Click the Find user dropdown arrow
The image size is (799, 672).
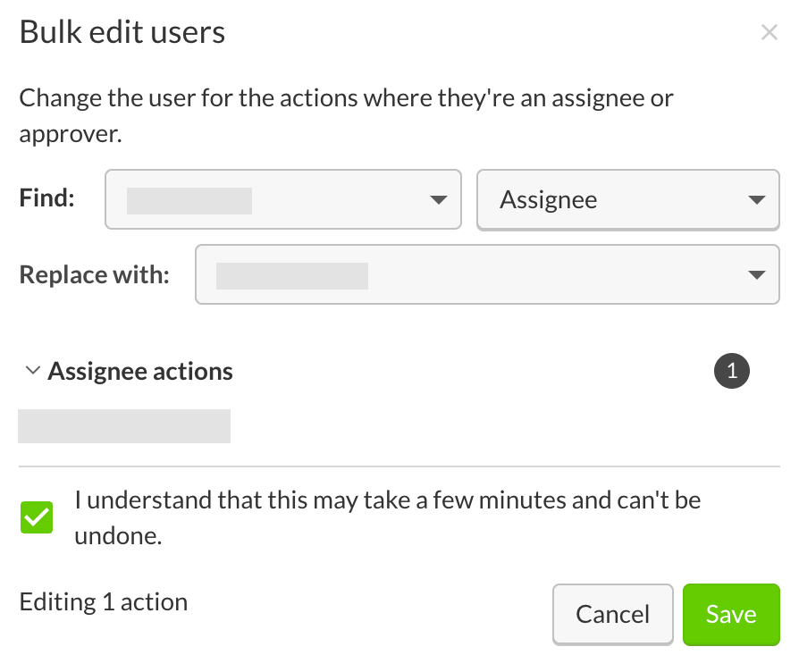(x=438, y=200)
